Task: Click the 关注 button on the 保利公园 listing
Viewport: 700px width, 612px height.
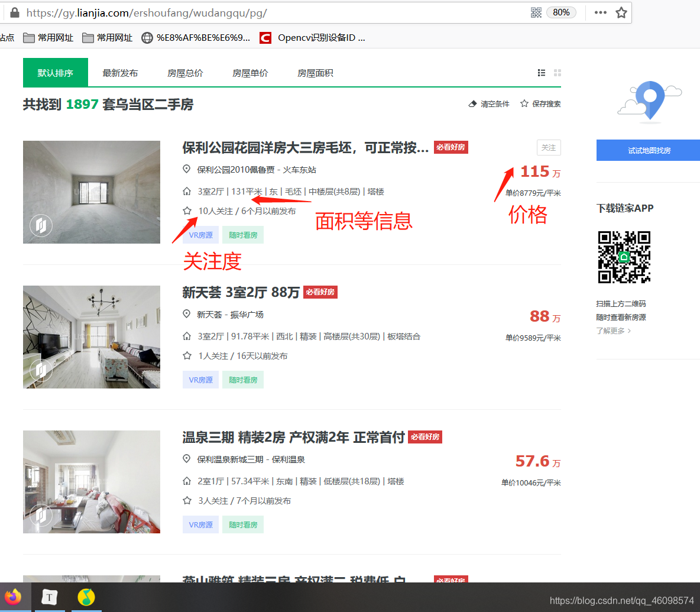Action: click(x=549, y=148)
